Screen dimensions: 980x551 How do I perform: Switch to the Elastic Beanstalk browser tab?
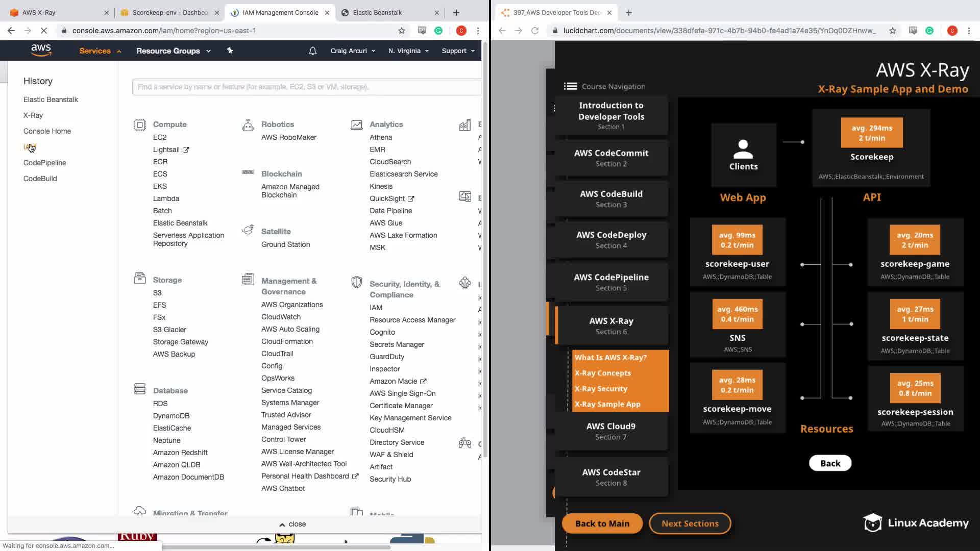coord(377,13)
